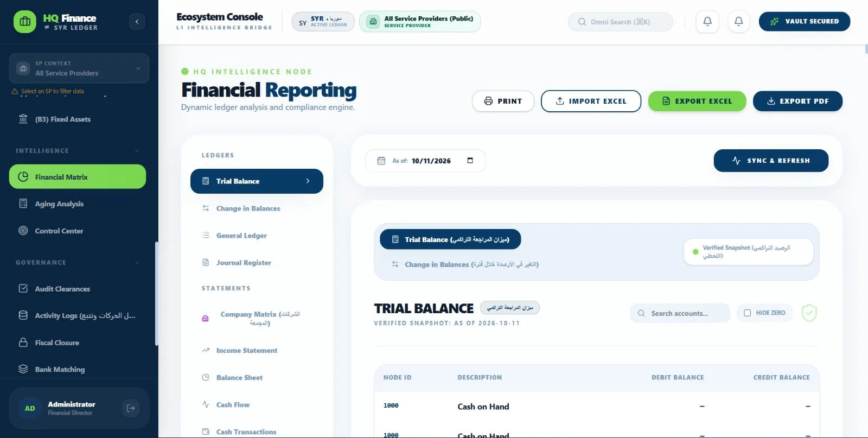Focus the Omni Search field
This screenshot has width=868, height=438.
[621, 22]
